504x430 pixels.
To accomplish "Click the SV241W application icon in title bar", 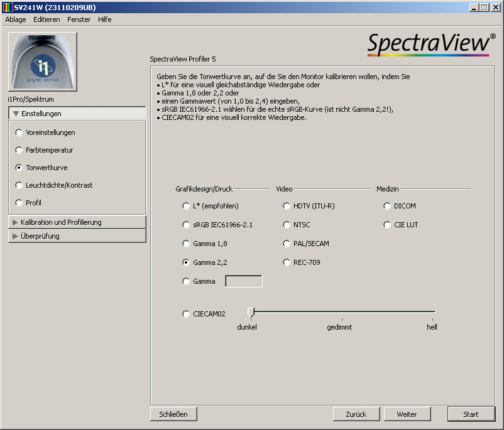I will pos(8,7).
